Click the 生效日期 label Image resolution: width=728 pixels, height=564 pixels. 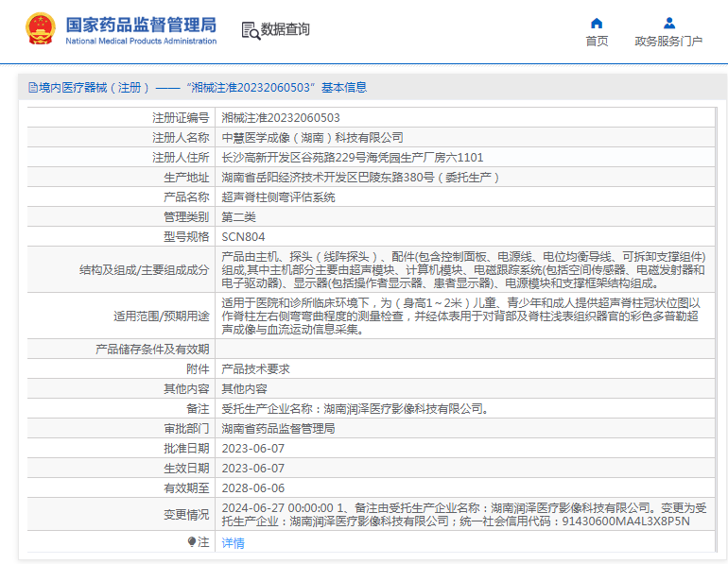186,469
